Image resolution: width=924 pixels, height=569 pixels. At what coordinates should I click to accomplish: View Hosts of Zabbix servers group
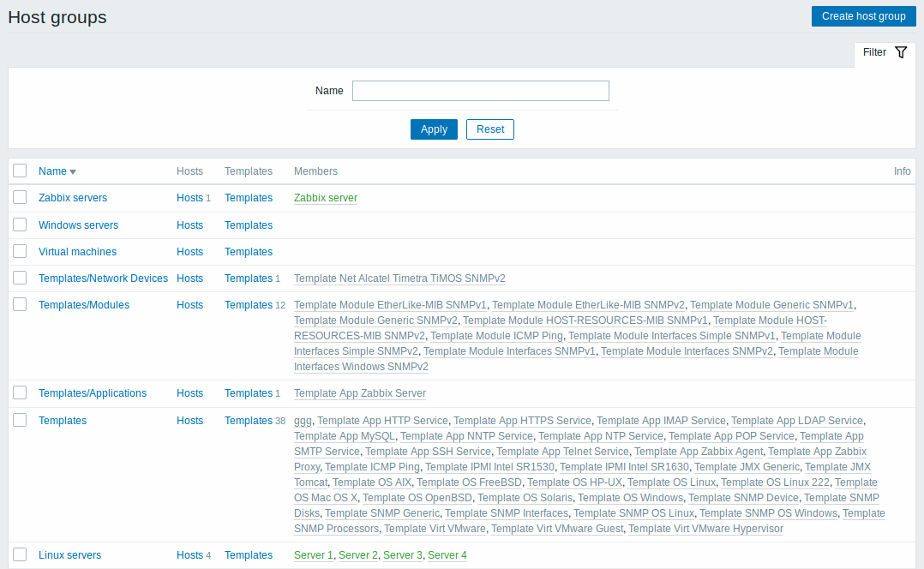click(189, 198)
